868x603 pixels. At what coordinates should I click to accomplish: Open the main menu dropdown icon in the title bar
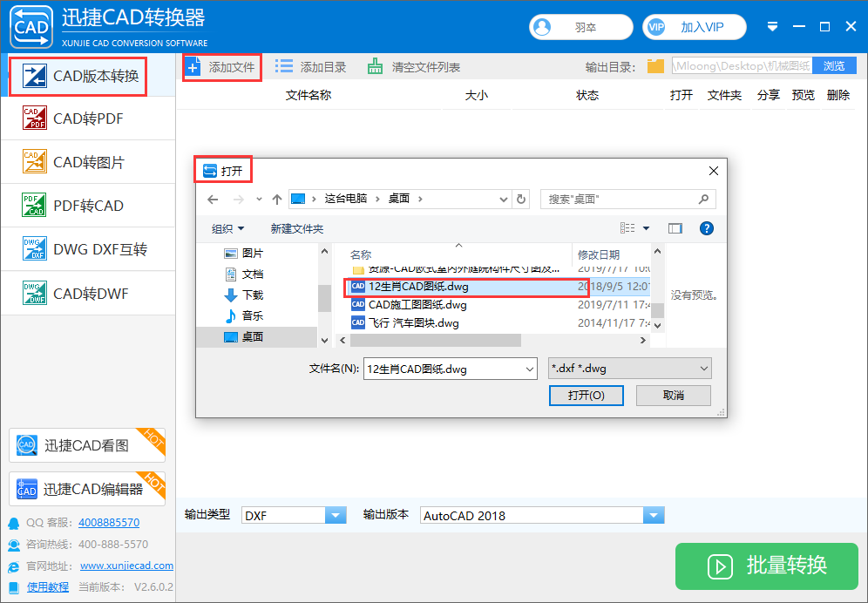[x=773, y=27]
